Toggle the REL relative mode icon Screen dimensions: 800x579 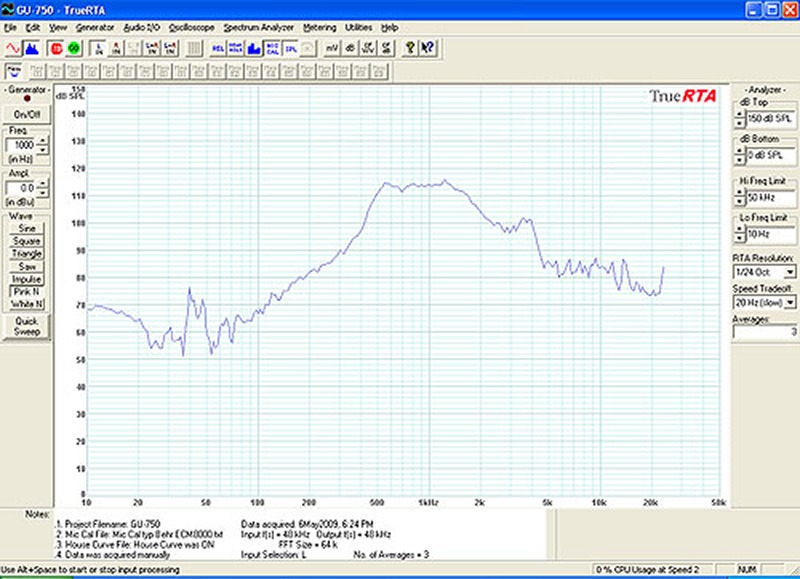click(218, 48)
